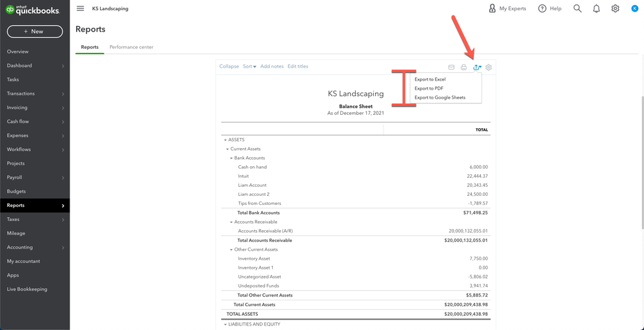Click Inventory Asset amount 7,750.00
This screenshot has height=330, width=644.
[479, 258]
